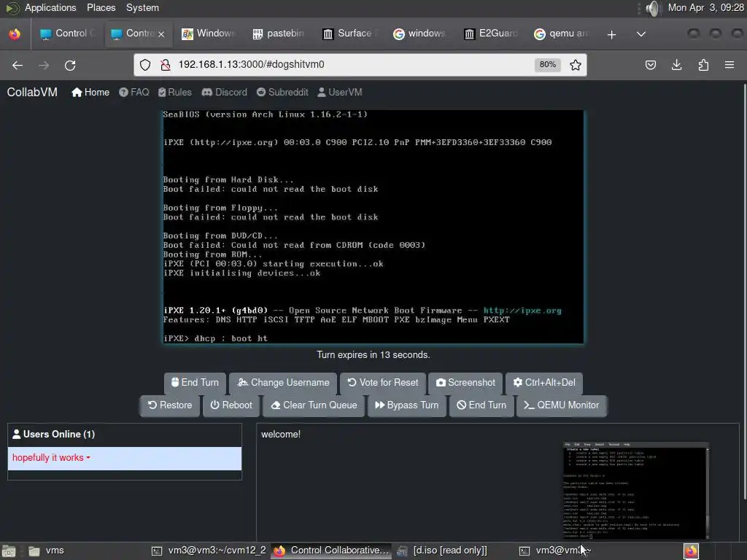Click the Vote for Reset button
This screenshot has width=747, height=560.
(382, 383)
